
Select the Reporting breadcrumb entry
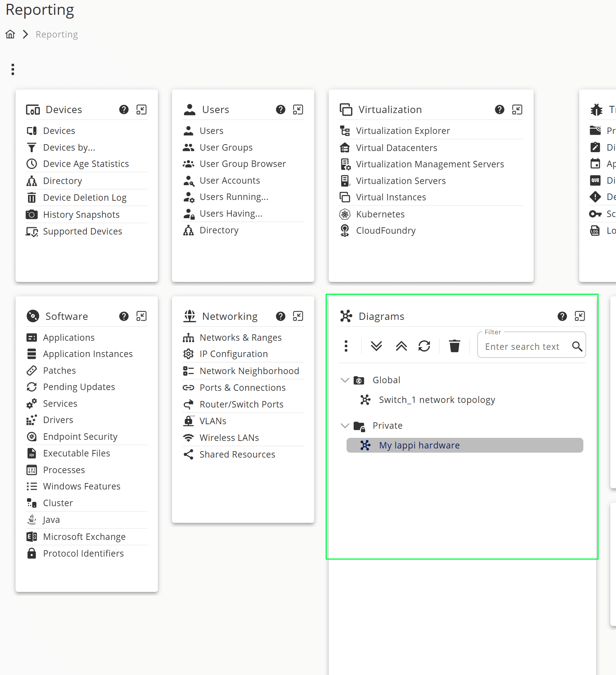pos(57,34)
